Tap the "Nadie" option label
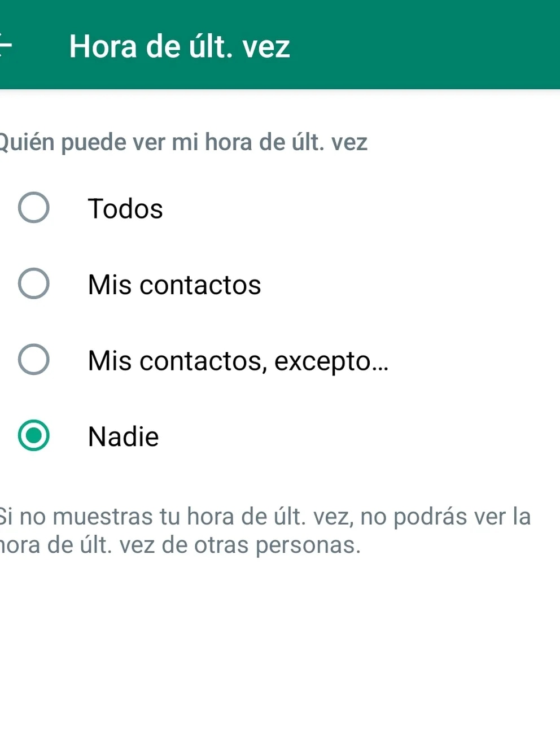 (x=123, y=437)
